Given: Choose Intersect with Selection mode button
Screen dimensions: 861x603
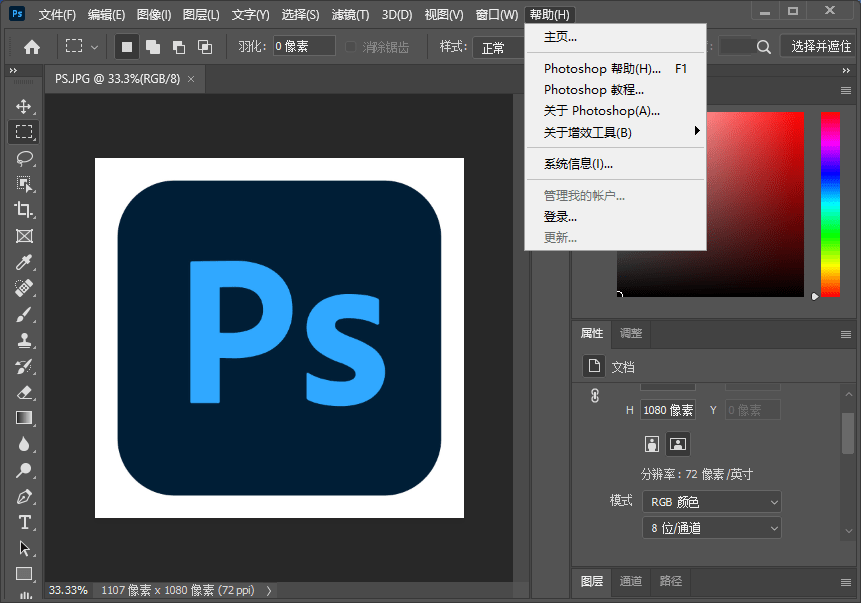Looking at the screenshot, I should 205,47.
